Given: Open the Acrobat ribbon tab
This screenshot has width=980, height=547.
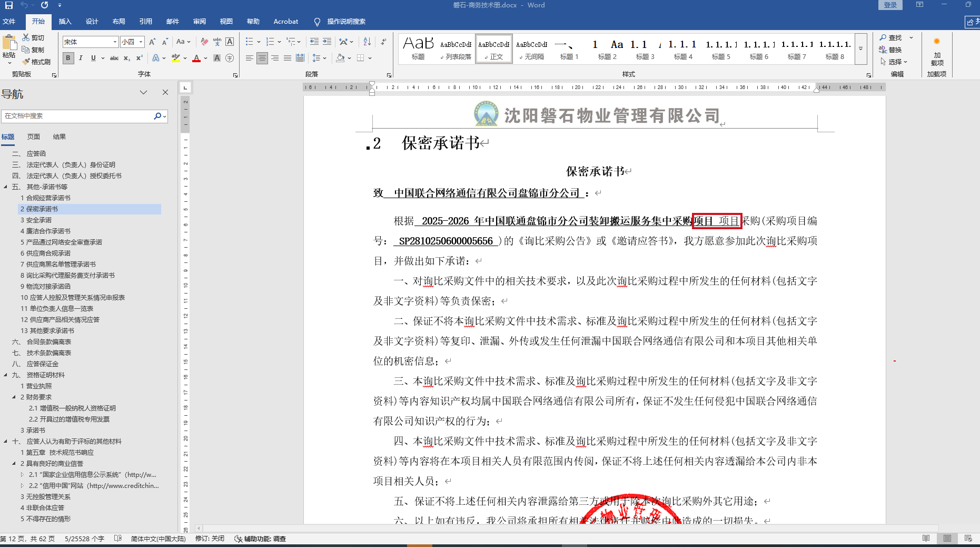Looking at the screenshot, I should click(x=285, y=21).
